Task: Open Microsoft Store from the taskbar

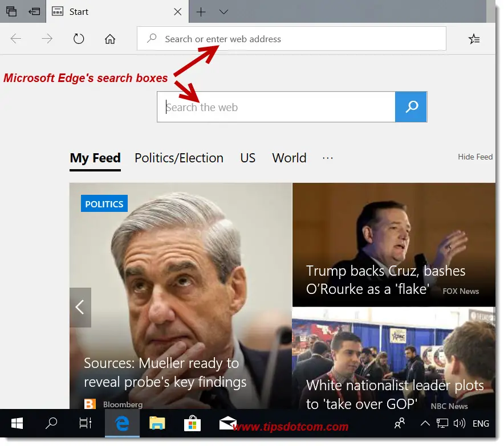Action: coord(192,423)
